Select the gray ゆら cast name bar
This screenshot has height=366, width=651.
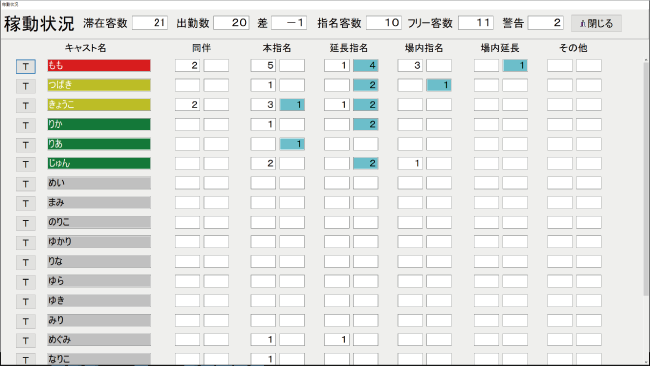(x=99, y=281)
